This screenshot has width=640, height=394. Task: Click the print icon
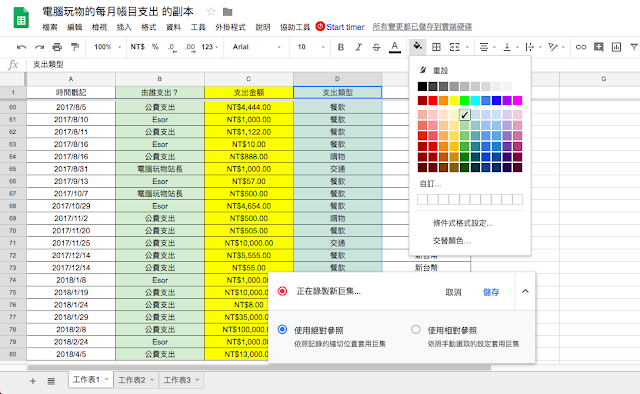[57, 47]
